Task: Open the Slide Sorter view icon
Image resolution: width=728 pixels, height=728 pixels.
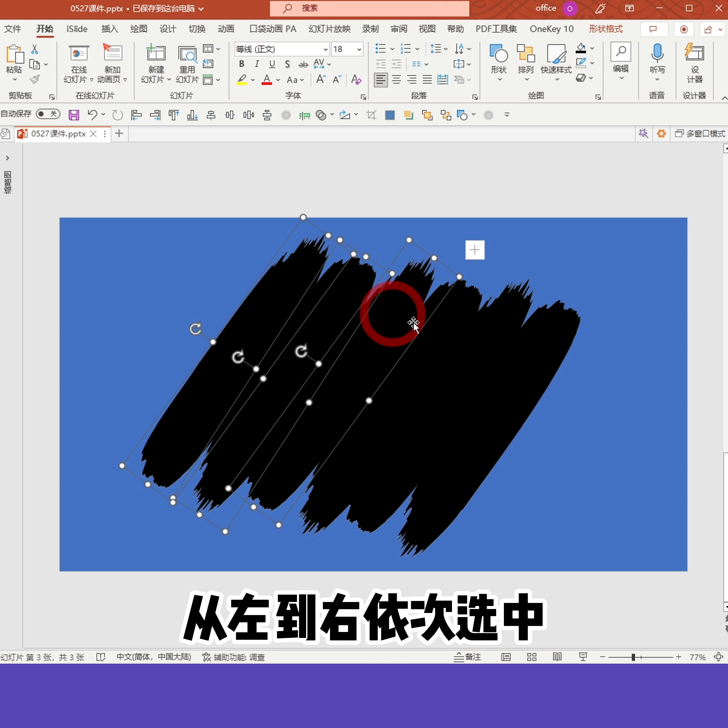Action: point(532,657)
